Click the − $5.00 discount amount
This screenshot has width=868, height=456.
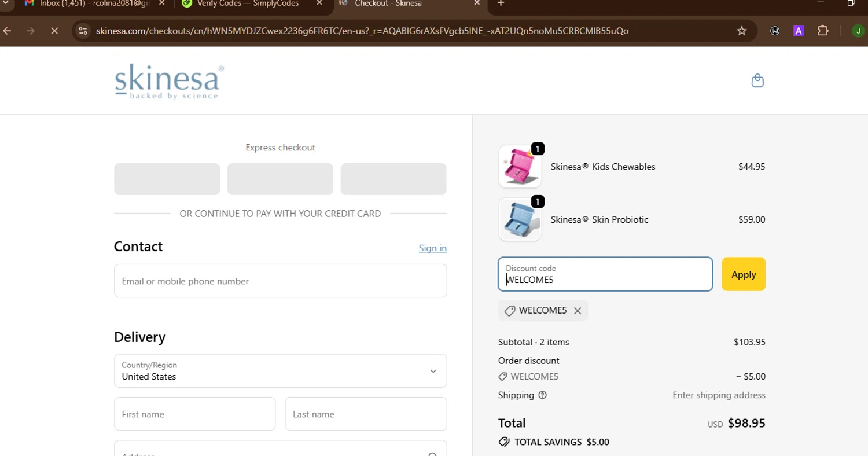(x=751, y=377)
